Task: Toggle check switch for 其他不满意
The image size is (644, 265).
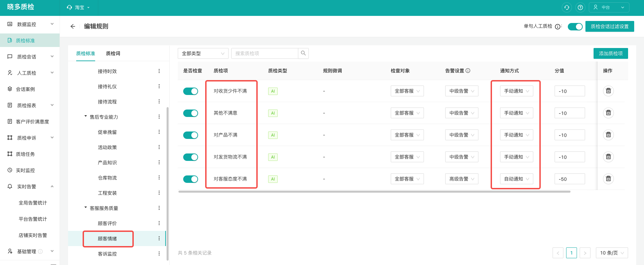Action: coord(191,113)
